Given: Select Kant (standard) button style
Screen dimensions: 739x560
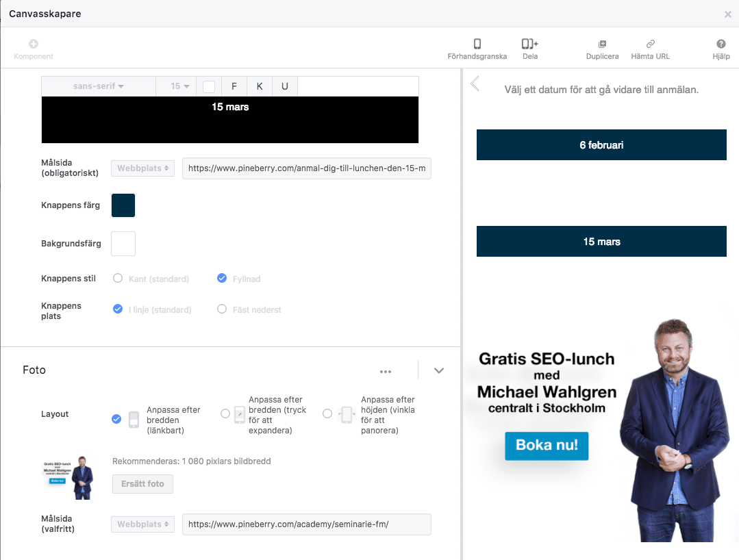Looking at the screenshot, I should [118, 279].
